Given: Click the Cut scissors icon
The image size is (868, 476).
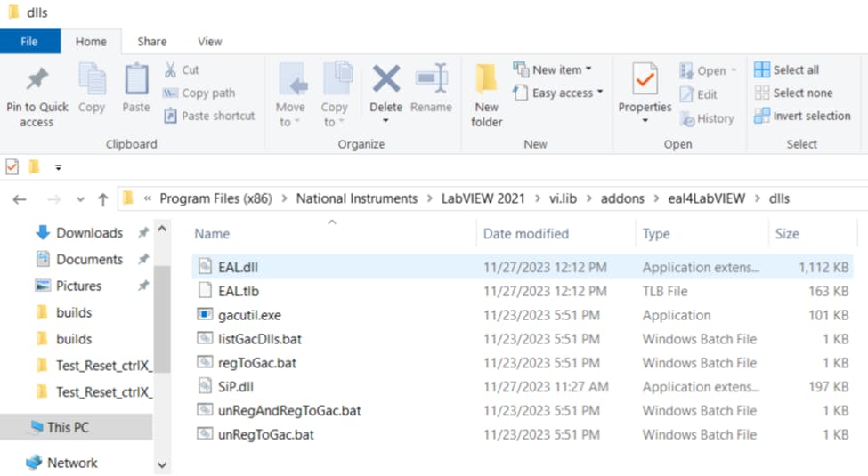Looking at the screenshot, I should tap(171, 69).
